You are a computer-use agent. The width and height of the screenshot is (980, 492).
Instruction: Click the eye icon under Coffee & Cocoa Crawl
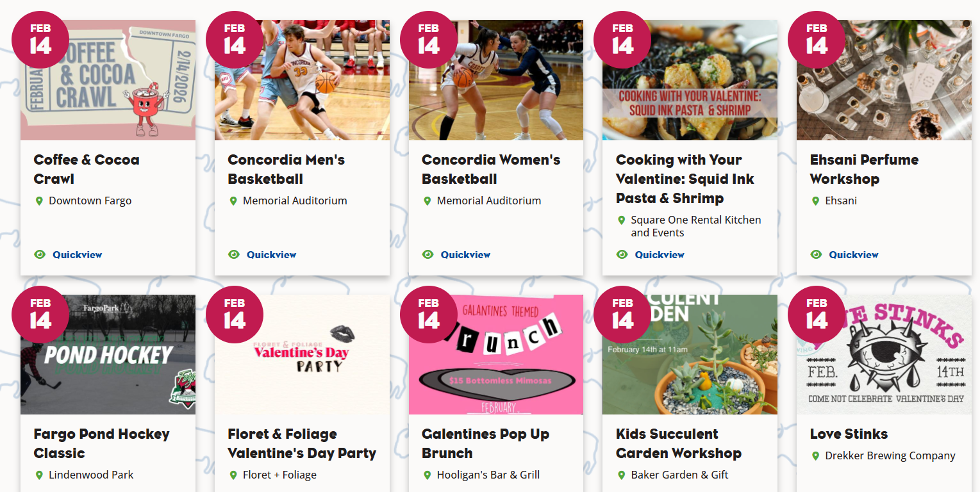pos(40,254)
